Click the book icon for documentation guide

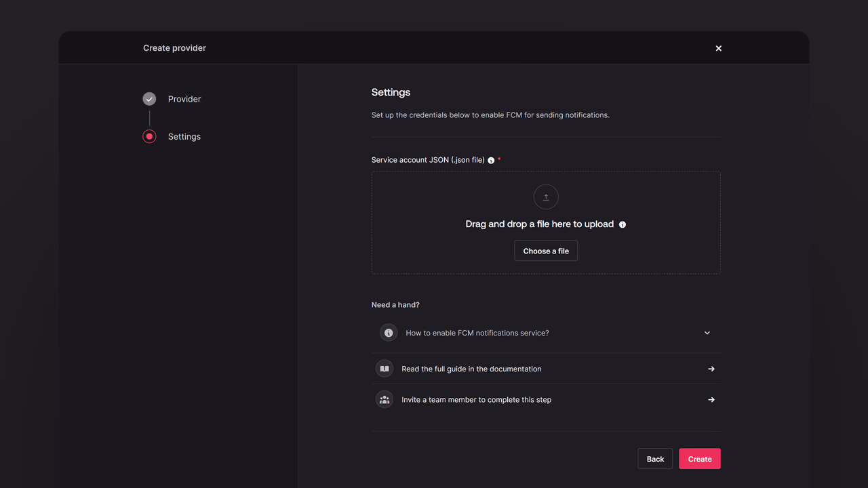[384, 369]
